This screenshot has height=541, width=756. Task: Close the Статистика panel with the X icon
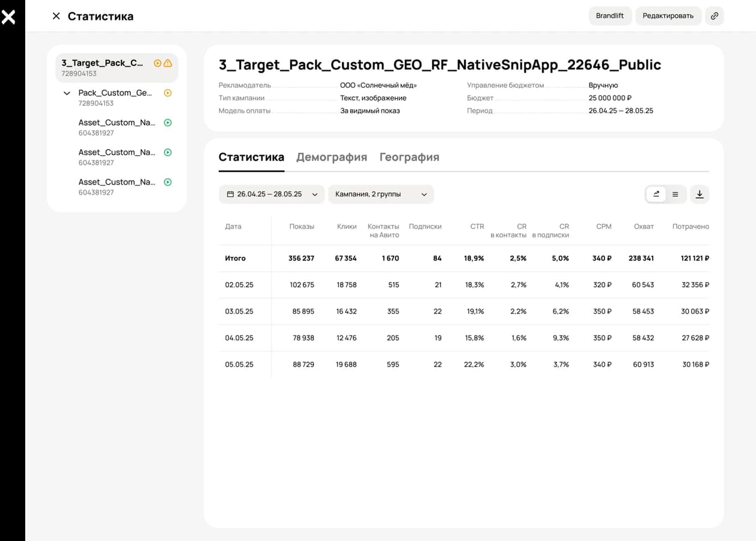[x=56, y=16]
